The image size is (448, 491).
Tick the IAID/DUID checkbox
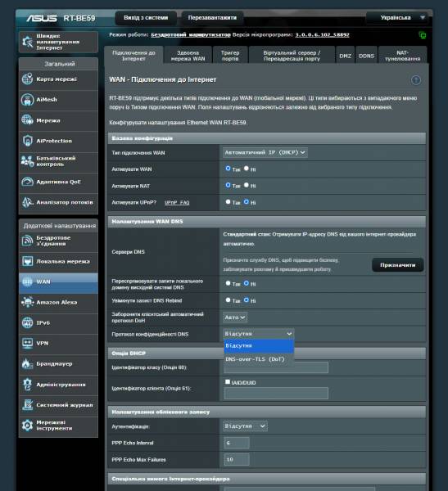click(228, 381)
